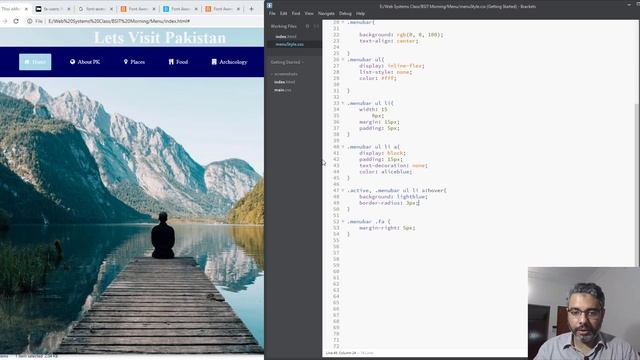Open index.html in the project tree
The image size is (640, 360).
pos(284,82)
